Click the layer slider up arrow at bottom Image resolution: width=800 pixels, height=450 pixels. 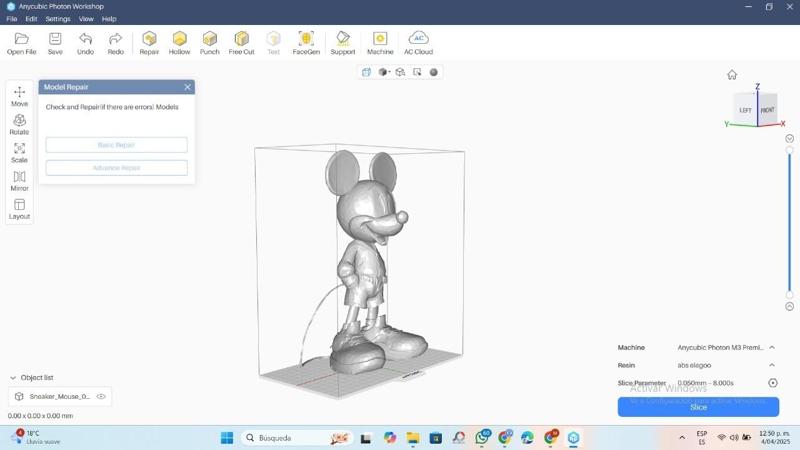tap(789, 307)
